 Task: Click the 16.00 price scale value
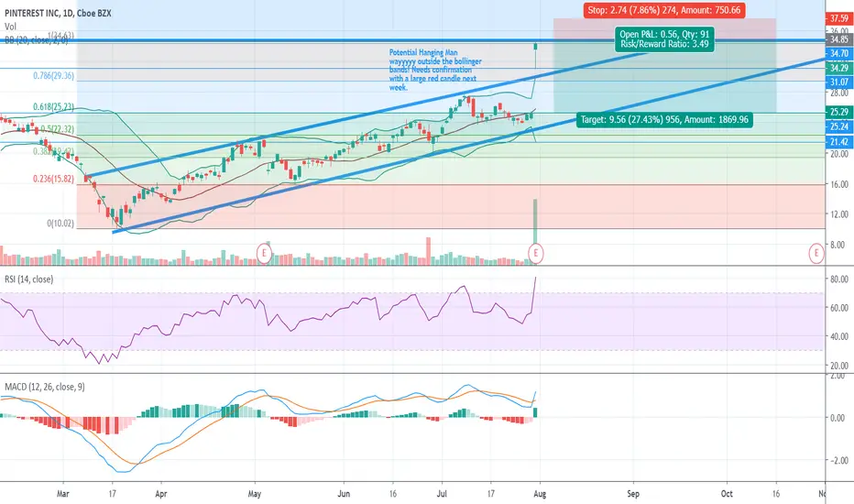[839, 184]
